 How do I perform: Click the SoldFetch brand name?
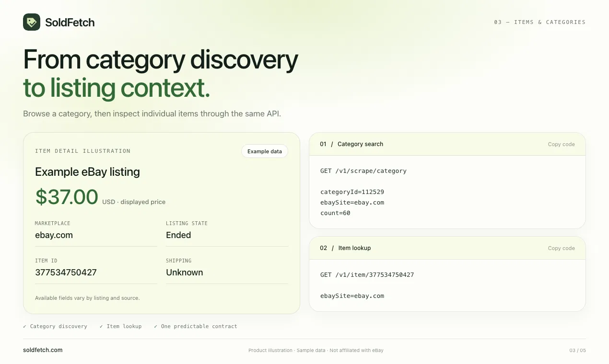(x=70, y=22)
